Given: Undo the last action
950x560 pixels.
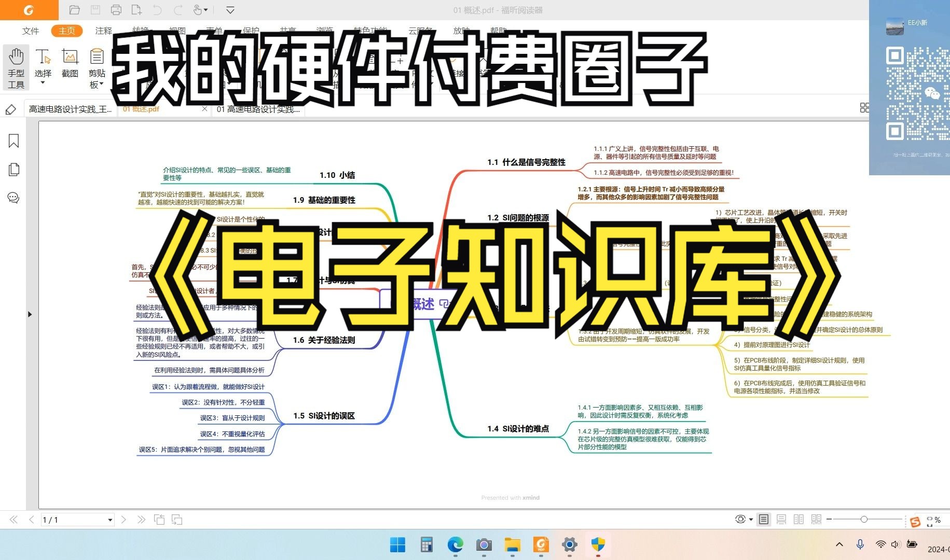Looking at the screenshot, I should click(x=157, y=10).
